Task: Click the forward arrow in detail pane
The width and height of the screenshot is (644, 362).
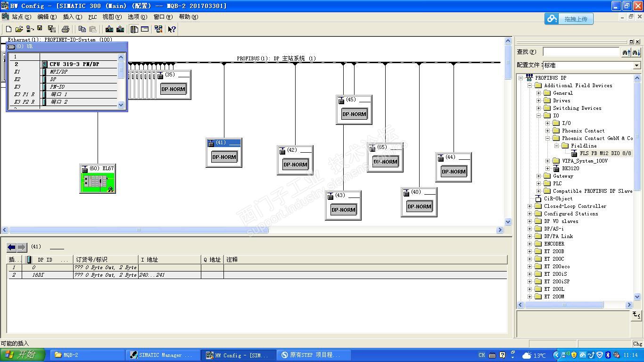Action: pyautogui.click(x=22, y=247)
